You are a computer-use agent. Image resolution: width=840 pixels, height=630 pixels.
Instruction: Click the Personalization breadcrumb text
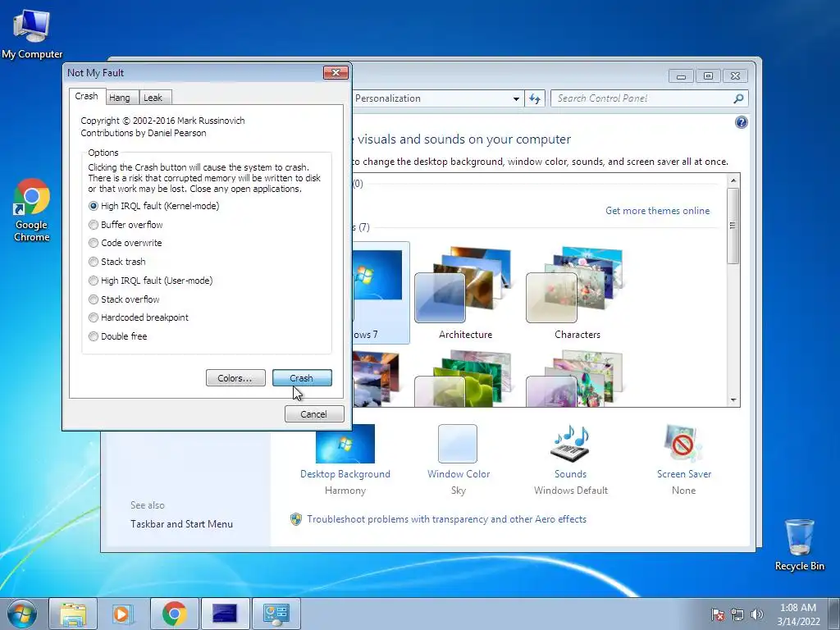coord(388,98)
